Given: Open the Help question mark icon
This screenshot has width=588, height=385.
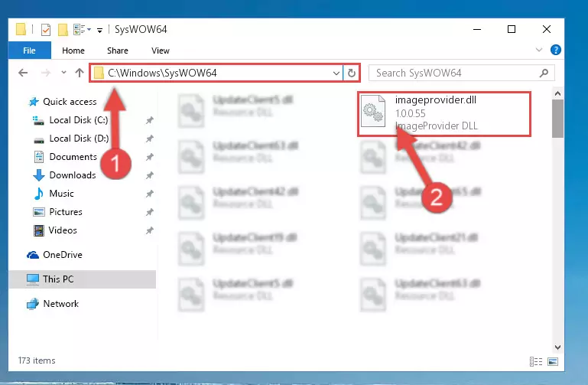Looking at the screenshot, I should tap(555, 50).
